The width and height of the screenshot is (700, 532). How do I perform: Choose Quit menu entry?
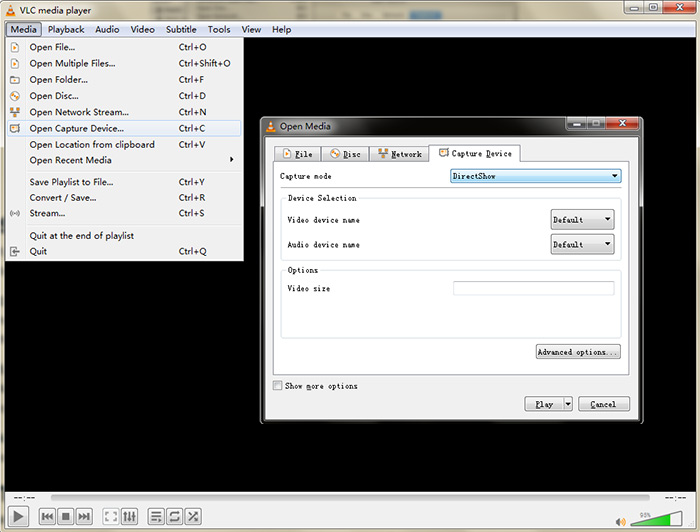[124, 251]
